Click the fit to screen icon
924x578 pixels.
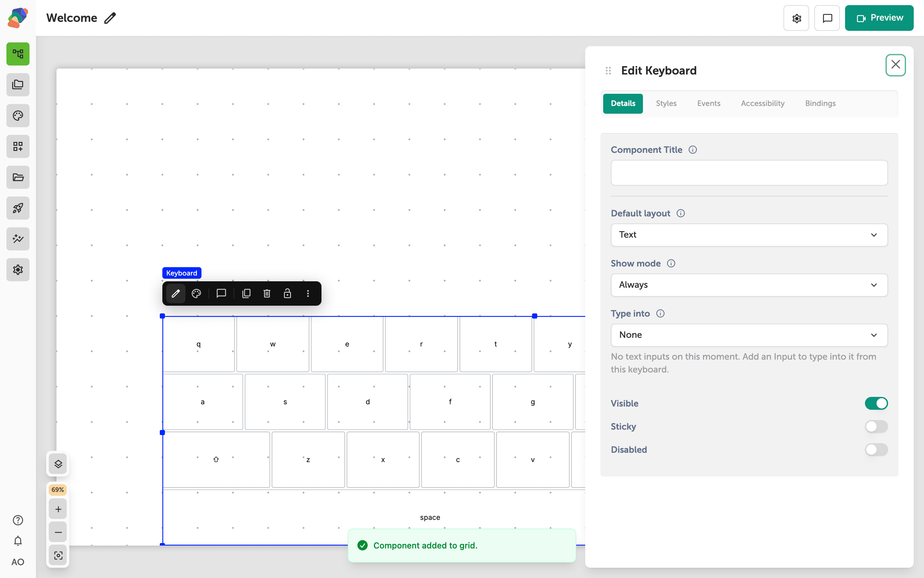click(58, 555)
